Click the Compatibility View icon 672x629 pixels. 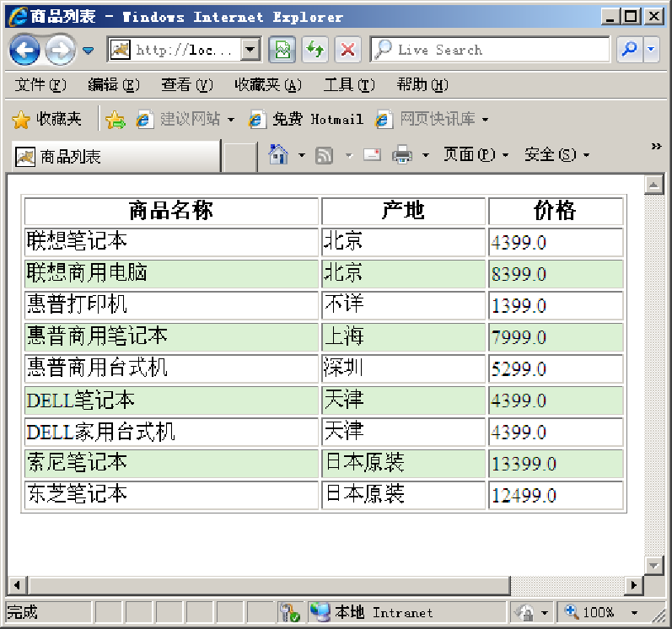282,50
